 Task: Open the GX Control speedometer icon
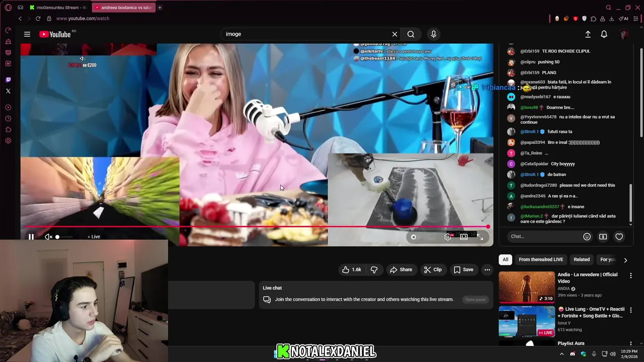point(8,31)
